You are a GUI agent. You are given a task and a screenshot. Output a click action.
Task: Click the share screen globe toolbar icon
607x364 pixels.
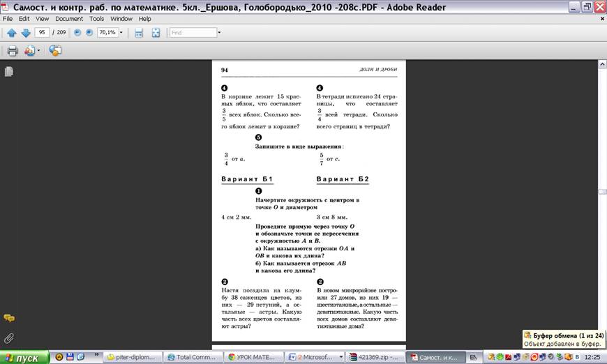coord(55,50)
